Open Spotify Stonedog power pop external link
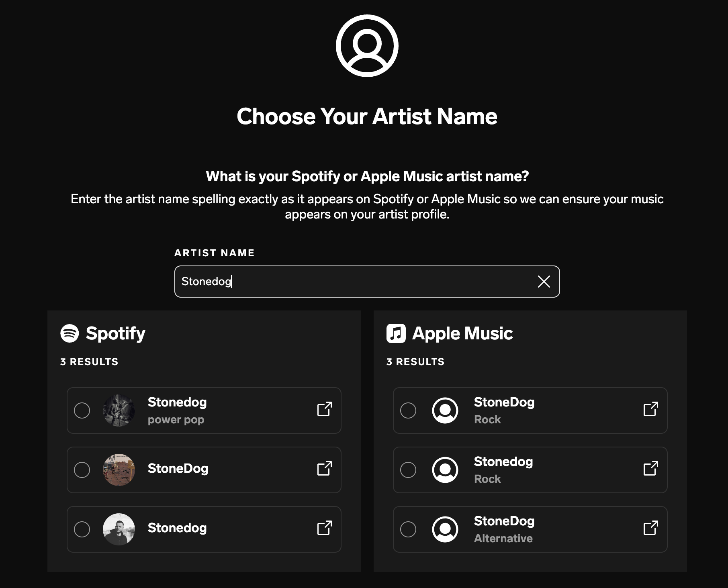728x588 pixels. coord(325,409)
